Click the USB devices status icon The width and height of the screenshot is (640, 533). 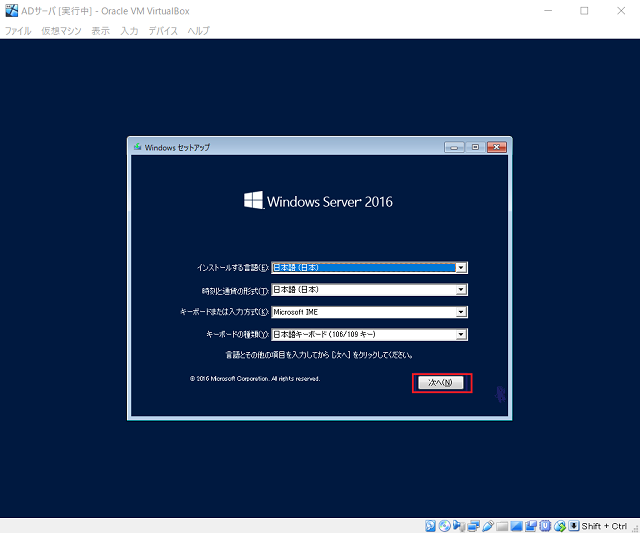click(488, 526)
